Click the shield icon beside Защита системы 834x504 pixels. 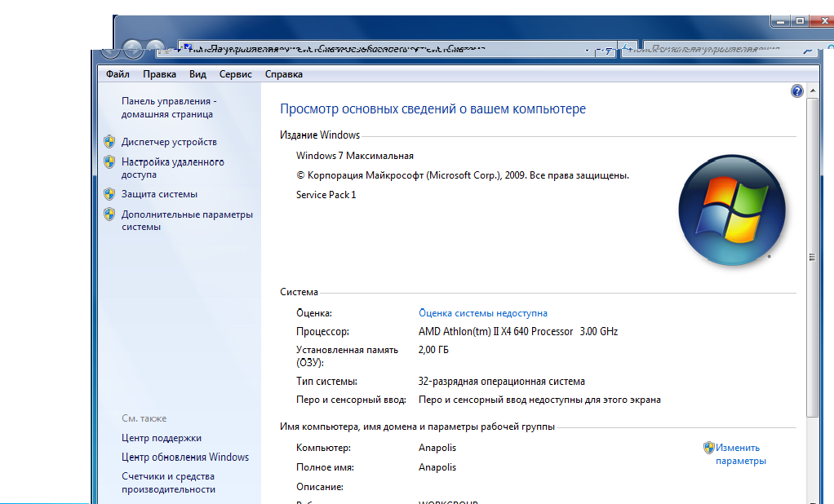[x=109, y=194]
